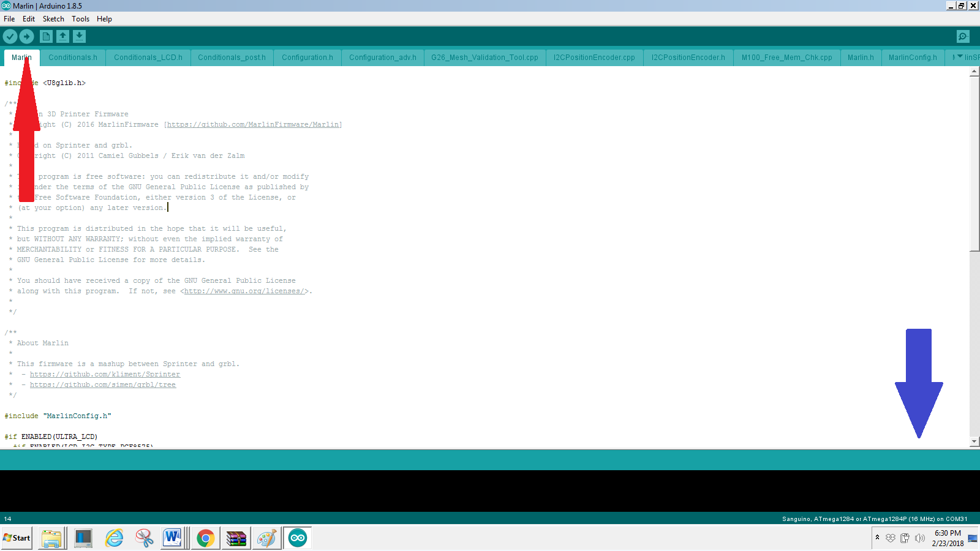Open Snipping Tool from taskbar

tap(145, 538)
